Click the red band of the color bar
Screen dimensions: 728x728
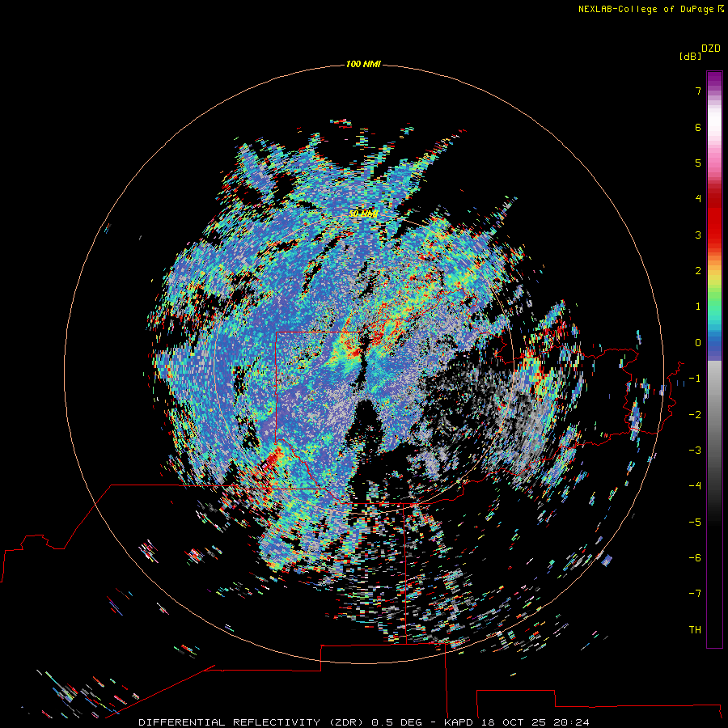coord(714,218)
